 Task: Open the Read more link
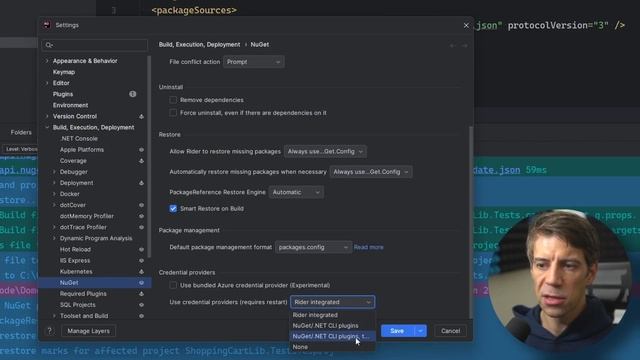369,247
